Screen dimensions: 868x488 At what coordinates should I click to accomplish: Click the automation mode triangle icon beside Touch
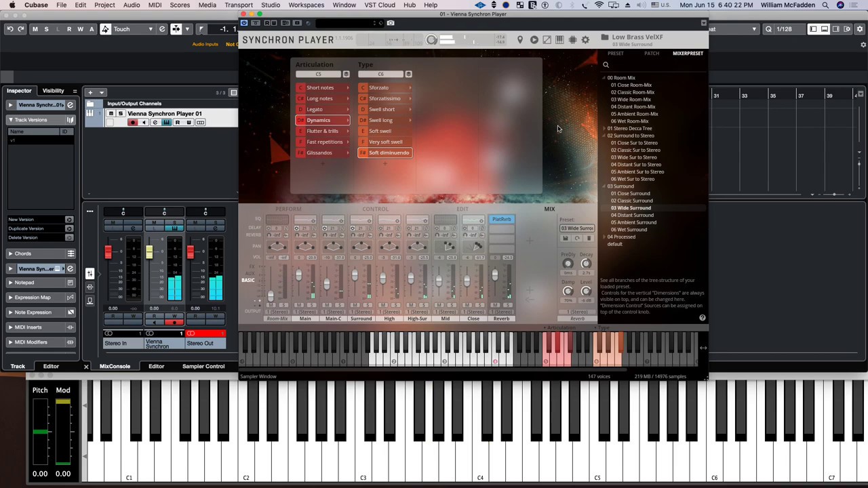click(105, 29)
